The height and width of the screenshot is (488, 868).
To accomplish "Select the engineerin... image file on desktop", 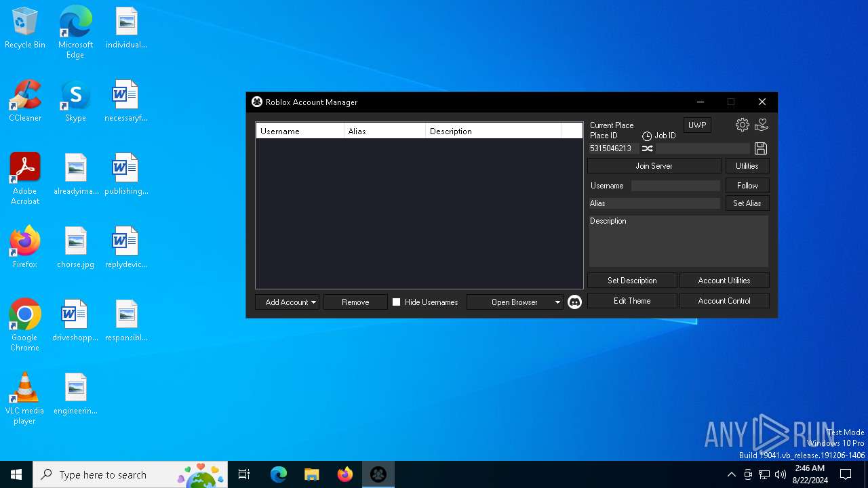I will click(x=75, y=394).
